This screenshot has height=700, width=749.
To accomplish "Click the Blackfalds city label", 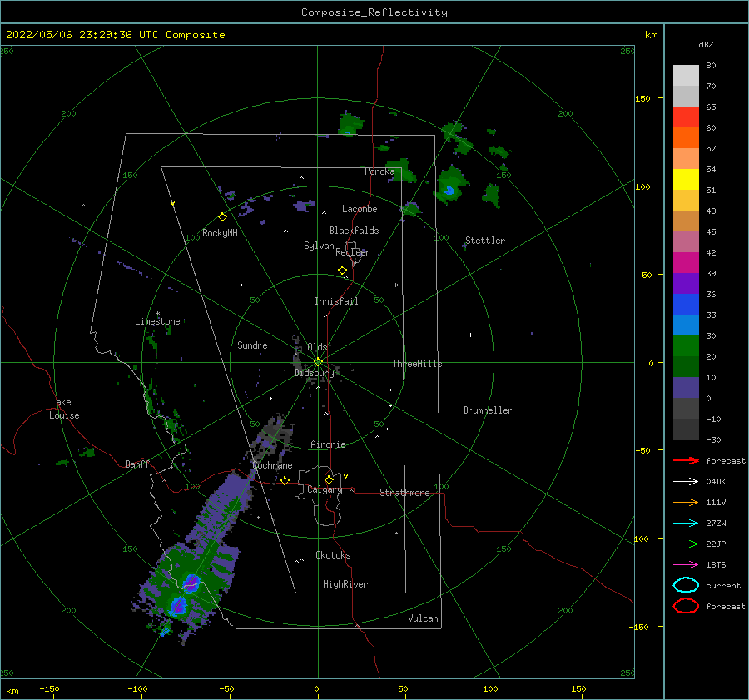I will coord(354,231).
